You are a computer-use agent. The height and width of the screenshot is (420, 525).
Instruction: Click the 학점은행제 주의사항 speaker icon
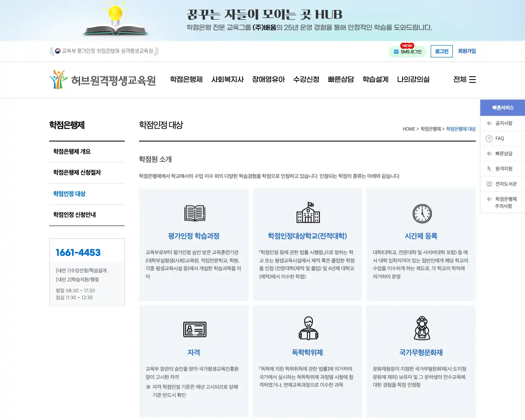(489, 199)
